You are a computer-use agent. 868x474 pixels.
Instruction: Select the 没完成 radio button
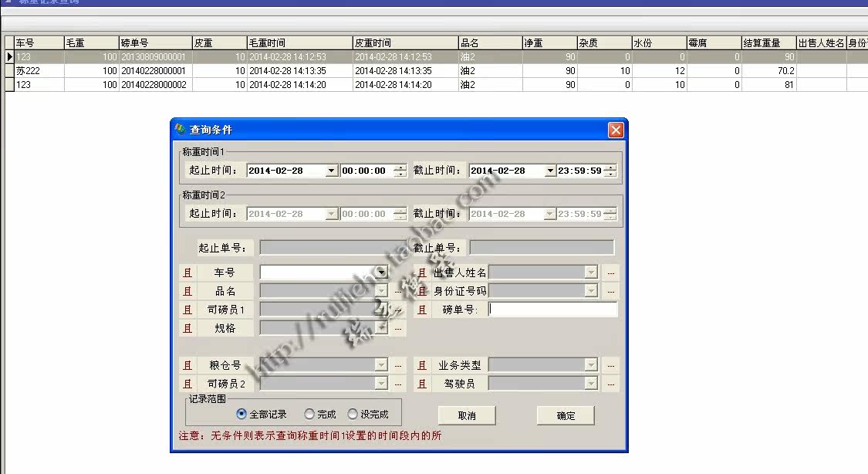pyautogui.click(x=353, y=415)
